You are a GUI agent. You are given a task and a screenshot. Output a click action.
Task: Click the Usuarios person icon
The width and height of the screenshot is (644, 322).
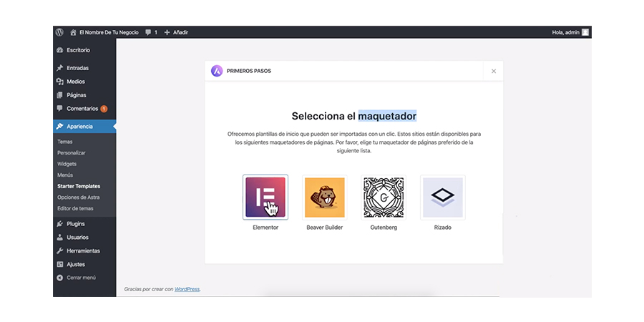(x=59, y=238)
